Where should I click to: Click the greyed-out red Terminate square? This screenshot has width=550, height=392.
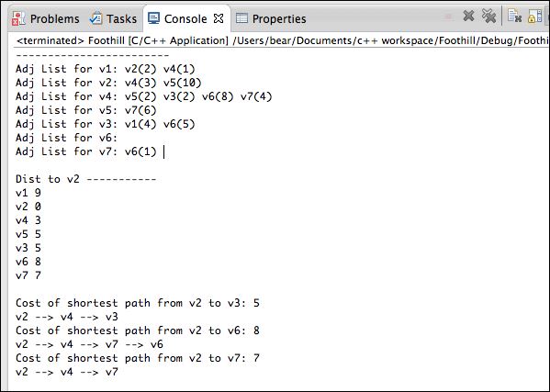tap(448, 17)
